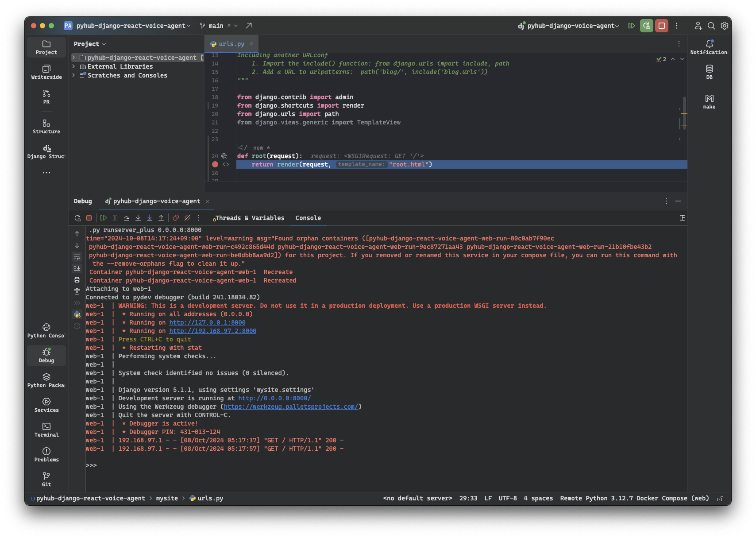
Task: Click the yellow warning stripe marker in editor scrollbar
Action: click(x=684, y=113)
